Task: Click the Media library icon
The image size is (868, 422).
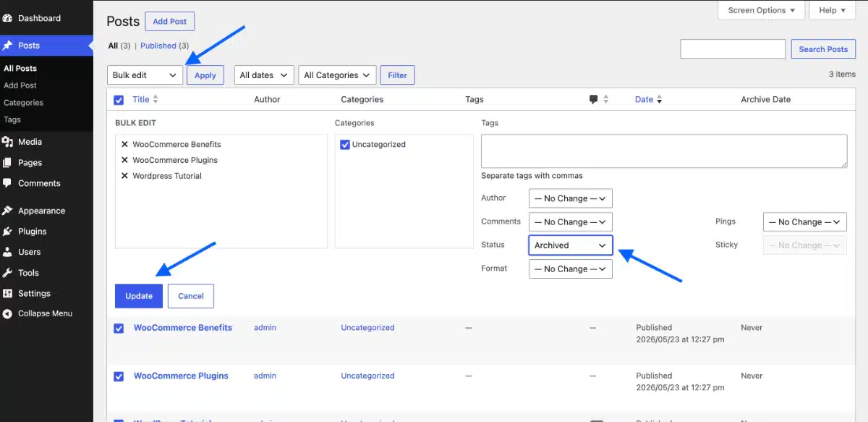Action: 8,142
